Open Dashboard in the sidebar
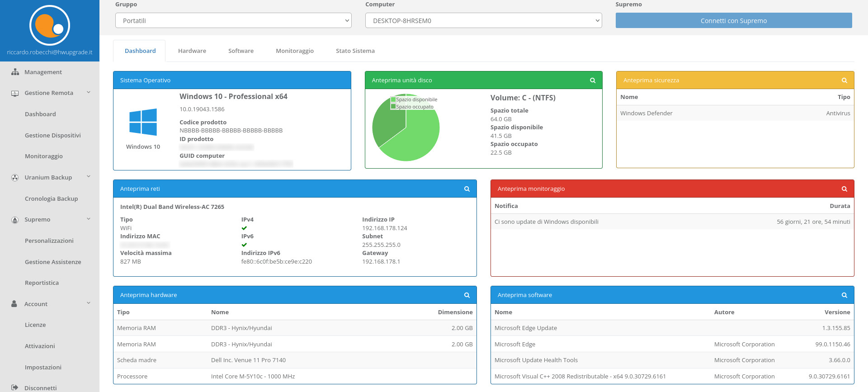The height and width of the screenshot is (392, 868). pos(40,114)
